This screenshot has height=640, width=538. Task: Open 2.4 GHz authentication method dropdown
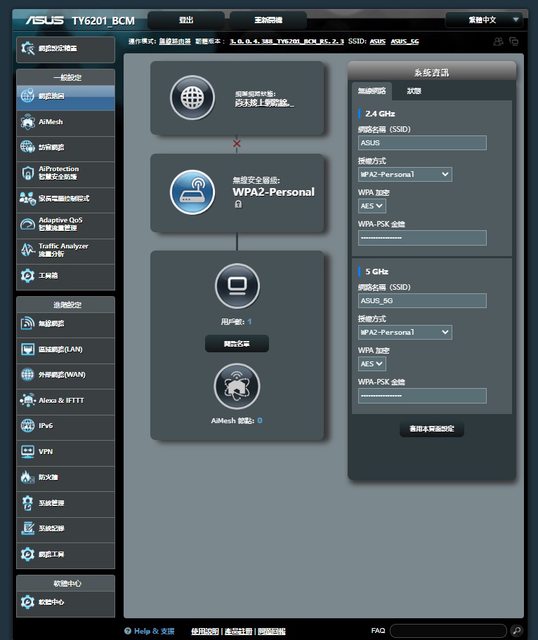pyautogui.click(x=405, y=175)
